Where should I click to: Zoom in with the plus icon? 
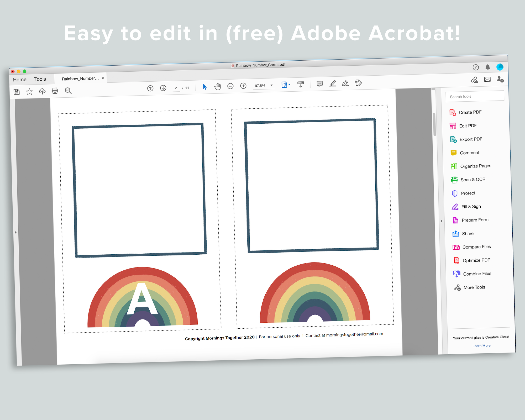pos(243,86)
